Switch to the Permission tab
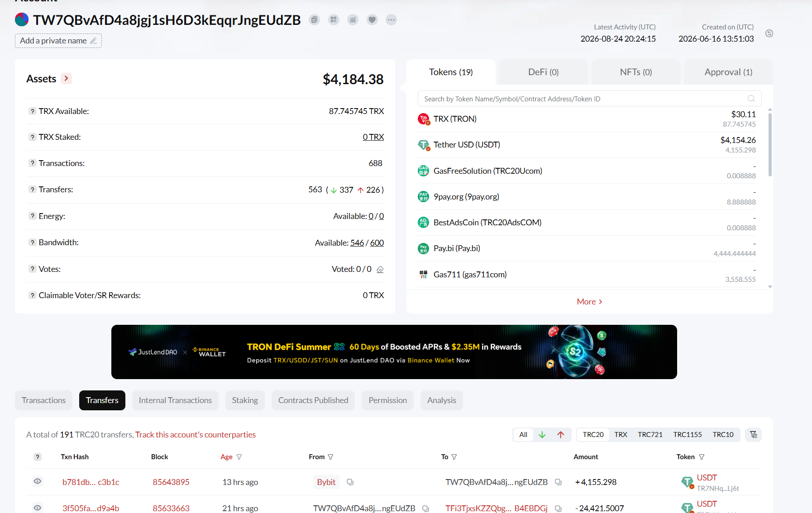Screen dimensions: 812x513 tap(387, 400)
